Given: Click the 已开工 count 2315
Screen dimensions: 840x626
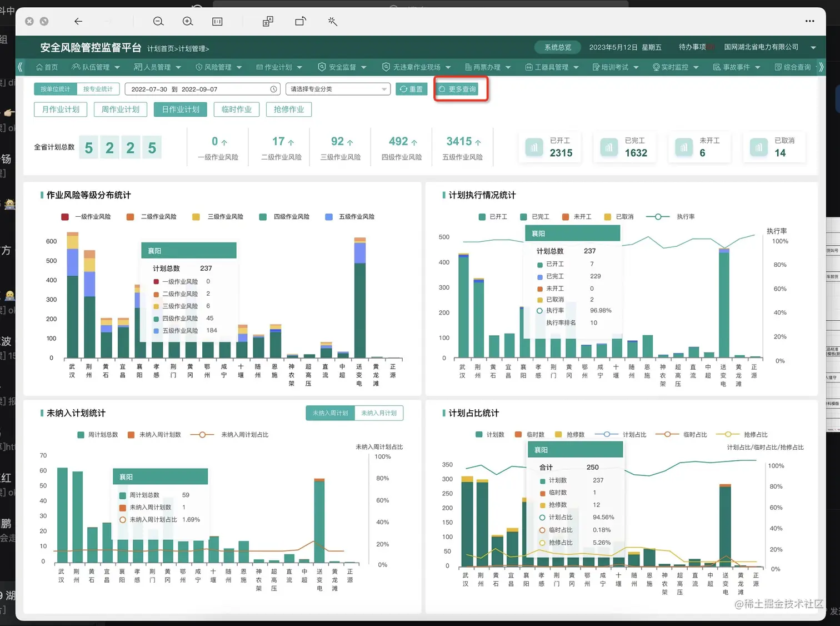Looking at the screenshot, I should (x=561, y=153).
